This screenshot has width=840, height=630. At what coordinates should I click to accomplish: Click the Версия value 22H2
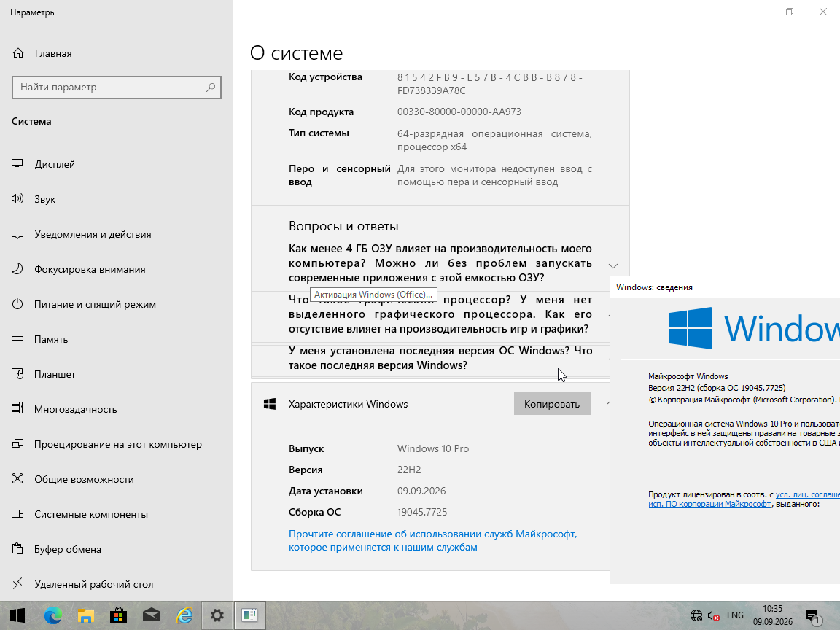pyautogui.click(x=409, y=470)
